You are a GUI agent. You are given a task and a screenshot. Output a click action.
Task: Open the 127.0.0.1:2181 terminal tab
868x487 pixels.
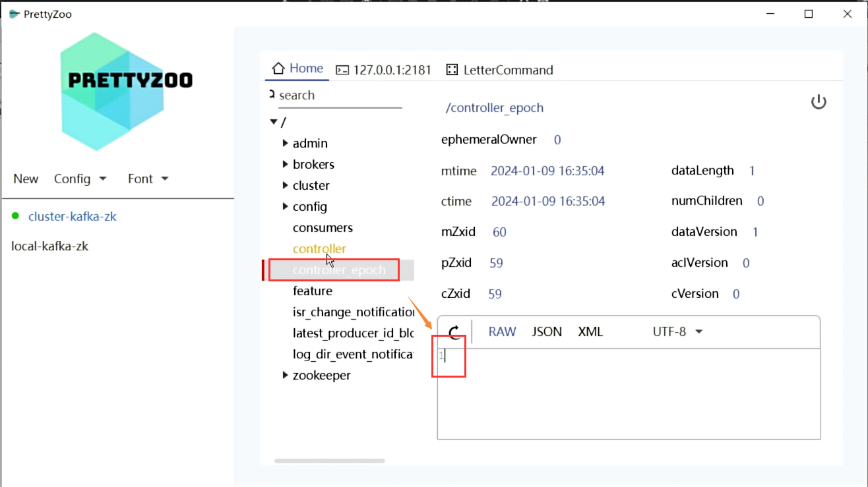(383, 70)
